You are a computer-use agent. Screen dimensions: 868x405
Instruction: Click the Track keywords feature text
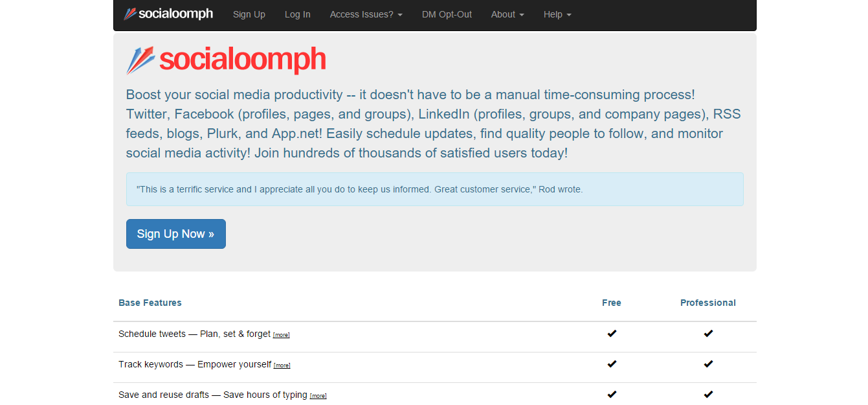(x=195, y=364)
